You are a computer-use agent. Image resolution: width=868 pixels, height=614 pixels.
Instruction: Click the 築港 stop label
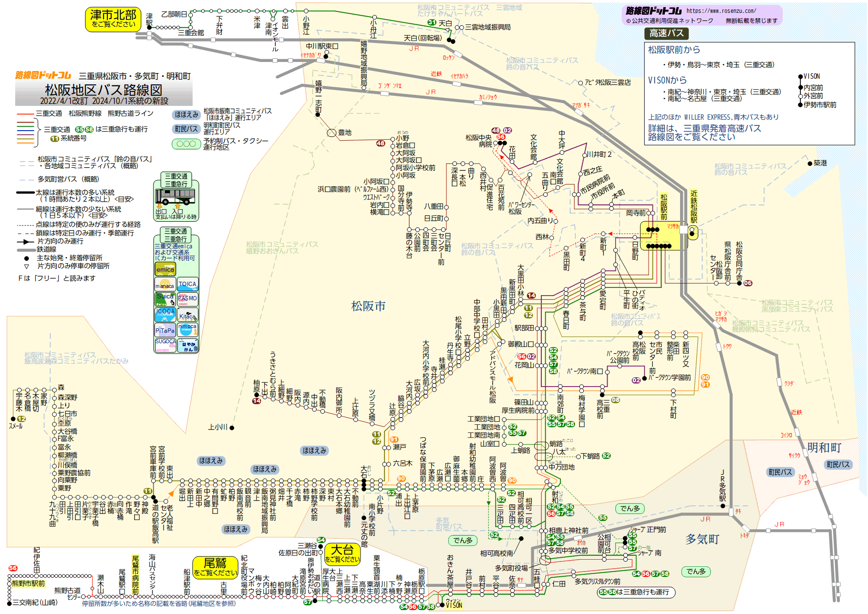[x=820, y=163]
